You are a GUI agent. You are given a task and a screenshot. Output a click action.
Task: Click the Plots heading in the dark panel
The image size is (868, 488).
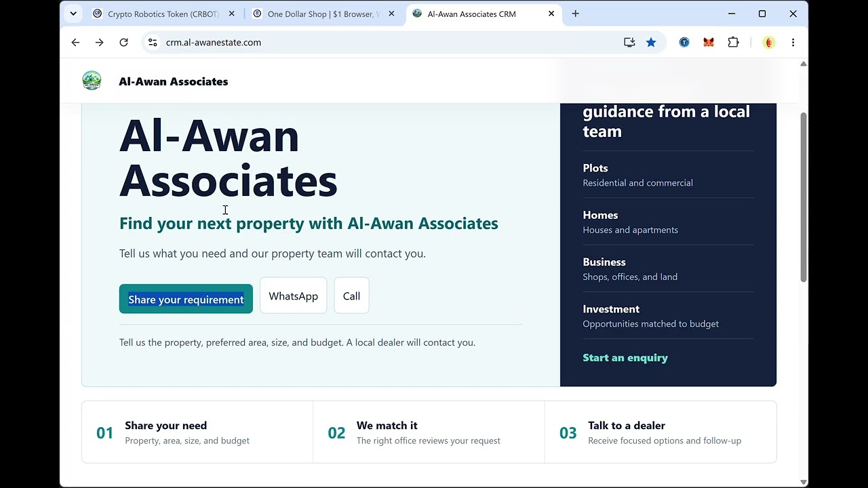coord(595,168)
